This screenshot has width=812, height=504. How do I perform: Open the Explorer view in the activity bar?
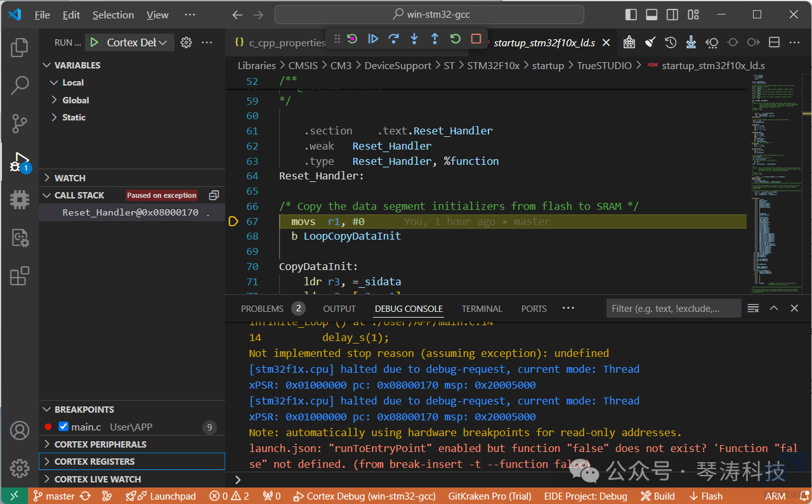point(20,48)
